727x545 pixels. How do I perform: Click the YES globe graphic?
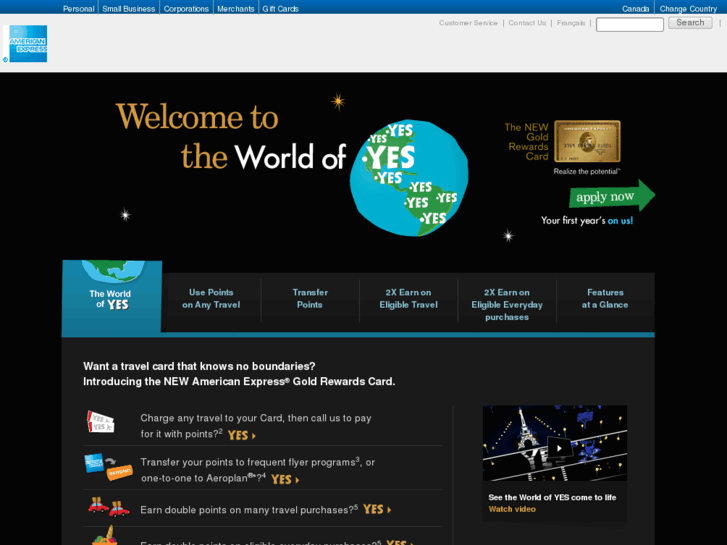point(409,178)
